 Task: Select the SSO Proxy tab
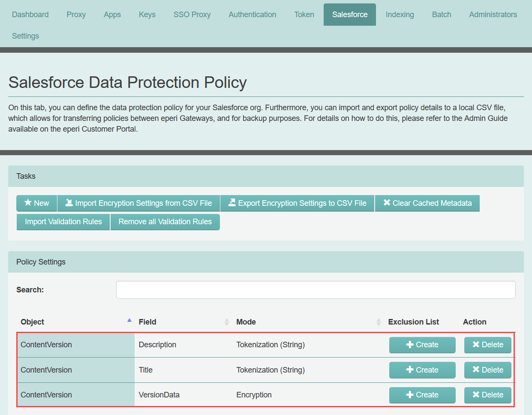click(x=192, y=15)
